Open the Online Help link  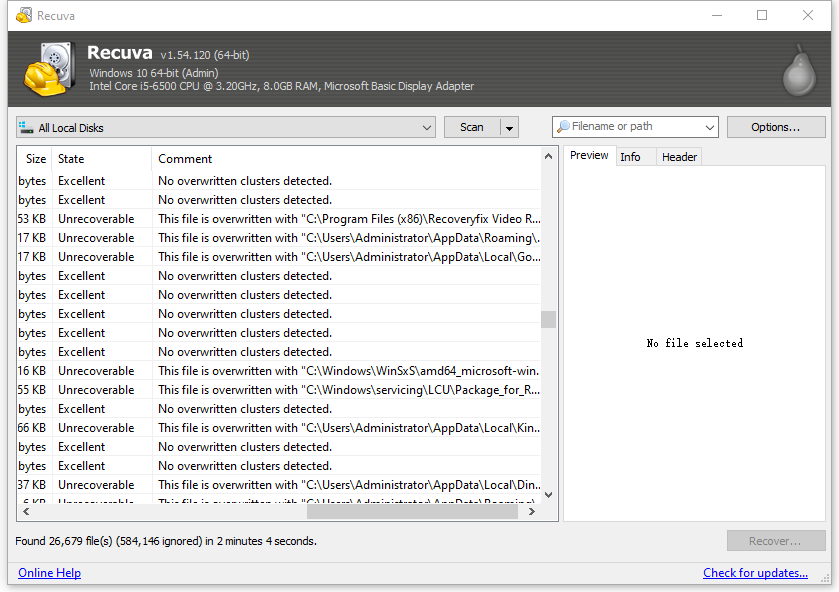point(49,573)
